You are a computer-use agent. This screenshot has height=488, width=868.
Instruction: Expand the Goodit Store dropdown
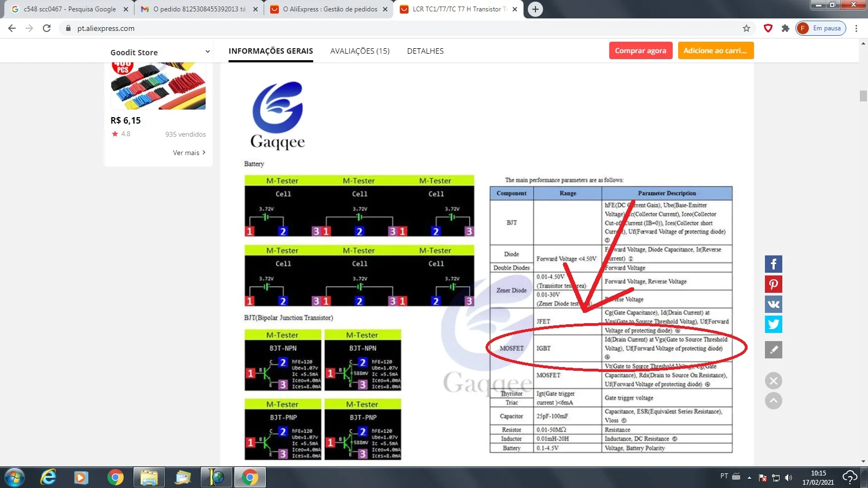coord(207,52)
